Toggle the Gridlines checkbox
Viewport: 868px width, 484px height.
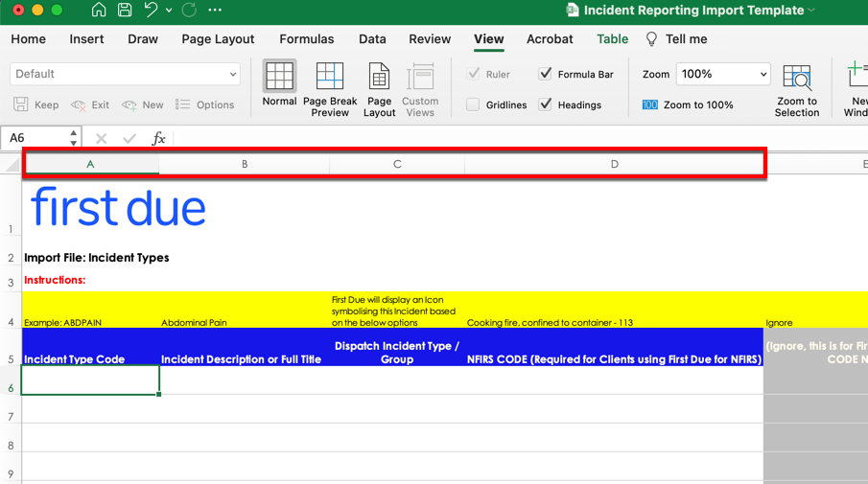[473, 104]
